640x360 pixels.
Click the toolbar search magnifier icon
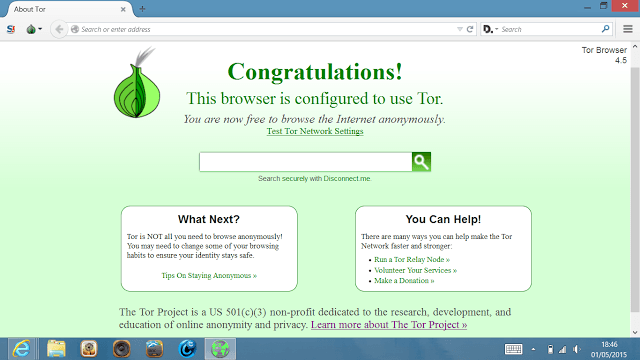[x=605, y=29]
